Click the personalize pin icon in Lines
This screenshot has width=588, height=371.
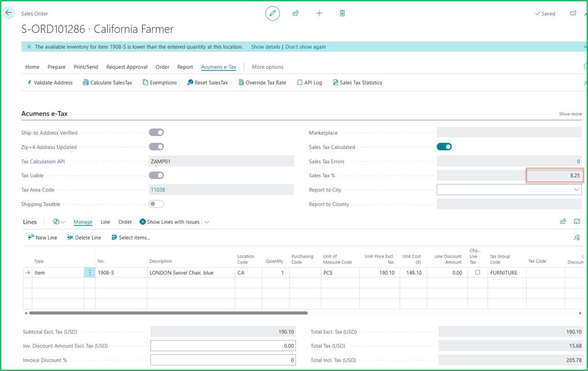[x=577, y=237]
